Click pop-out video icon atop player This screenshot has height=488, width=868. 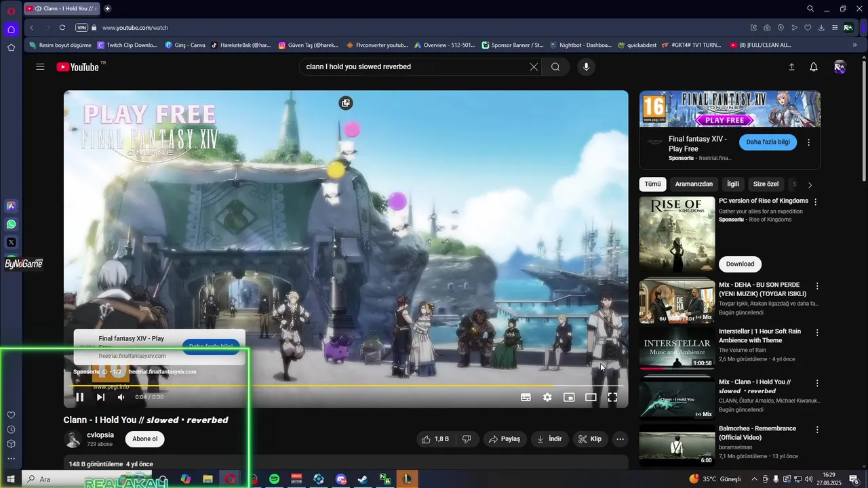tap(346, 103)
